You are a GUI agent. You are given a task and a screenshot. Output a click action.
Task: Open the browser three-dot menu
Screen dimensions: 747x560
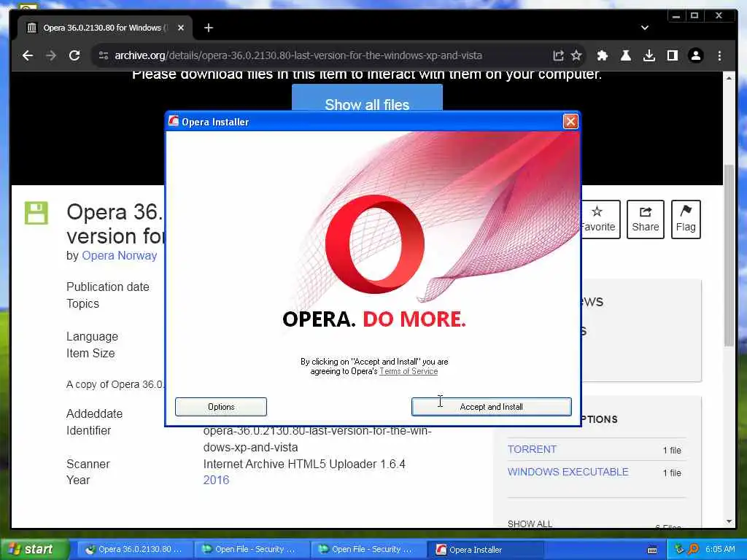[x=719, y=55]
